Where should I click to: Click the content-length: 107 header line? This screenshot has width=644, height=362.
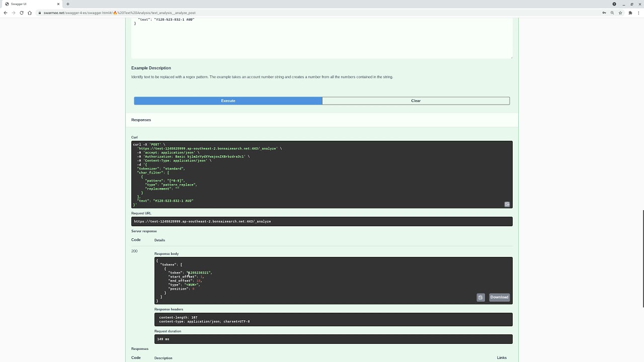[178, 317]
